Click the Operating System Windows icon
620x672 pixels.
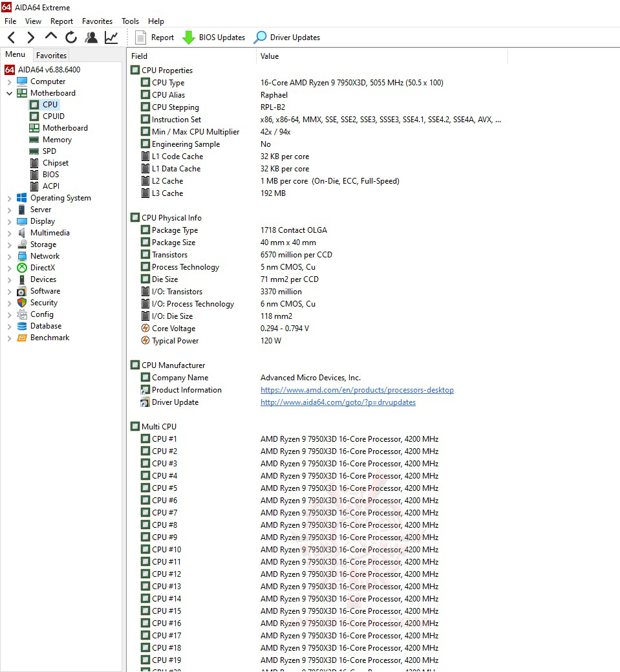(22, 197)
